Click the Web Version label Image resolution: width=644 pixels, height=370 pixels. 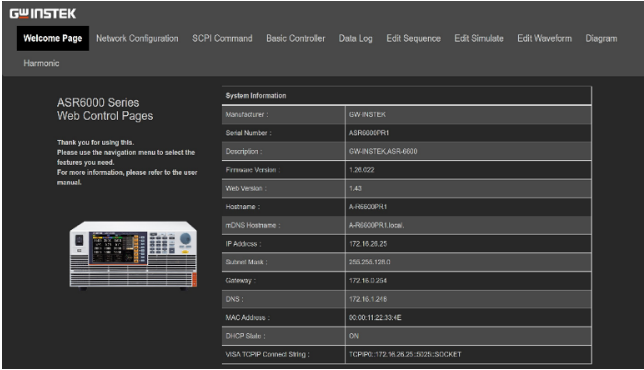(x=246, y=188)
